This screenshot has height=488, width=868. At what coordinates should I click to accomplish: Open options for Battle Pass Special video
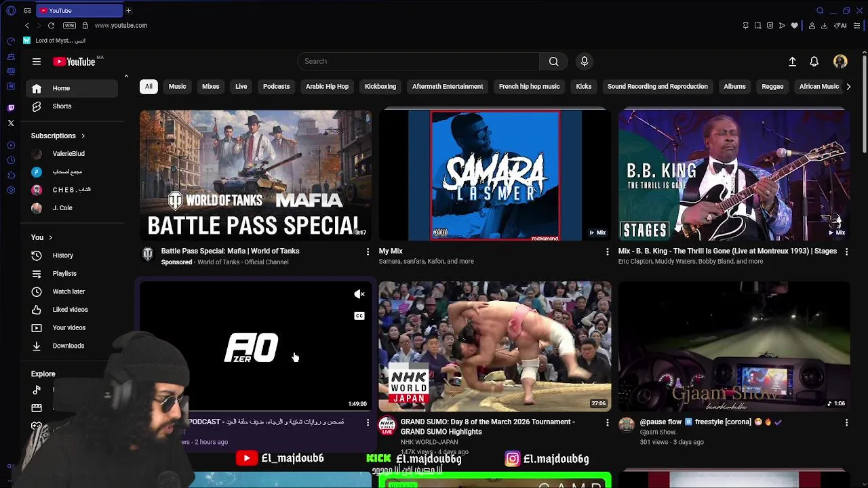(368, 251)
